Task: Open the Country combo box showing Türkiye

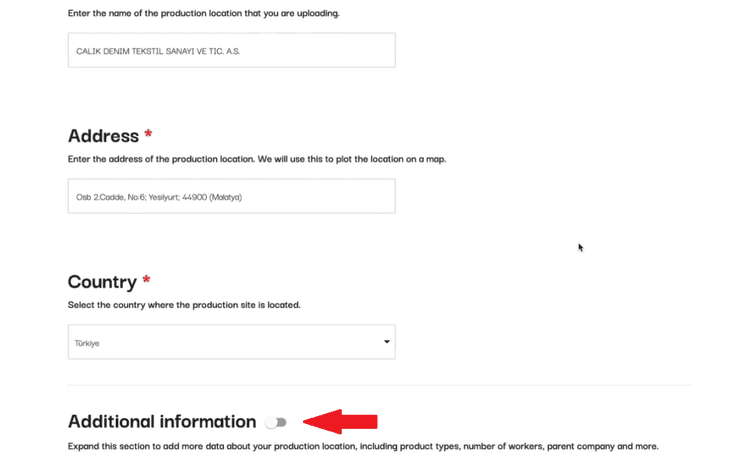Action: coord(231,342)
